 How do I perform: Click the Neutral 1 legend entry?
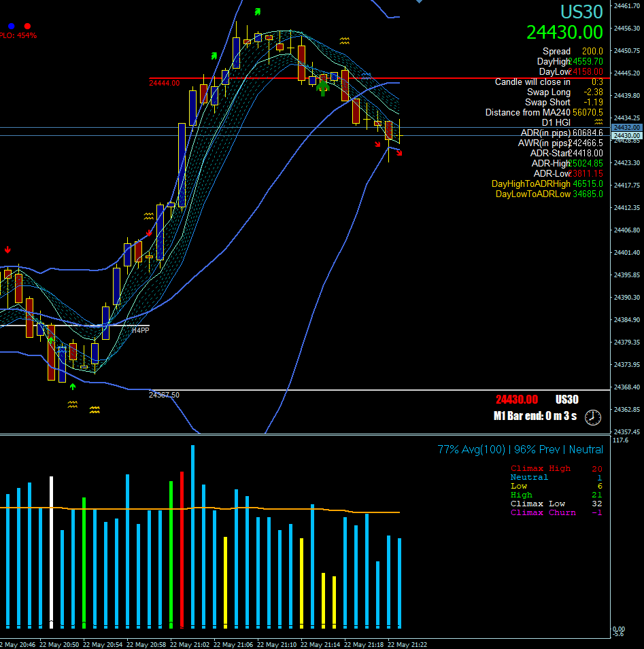[x=557, y=477]
